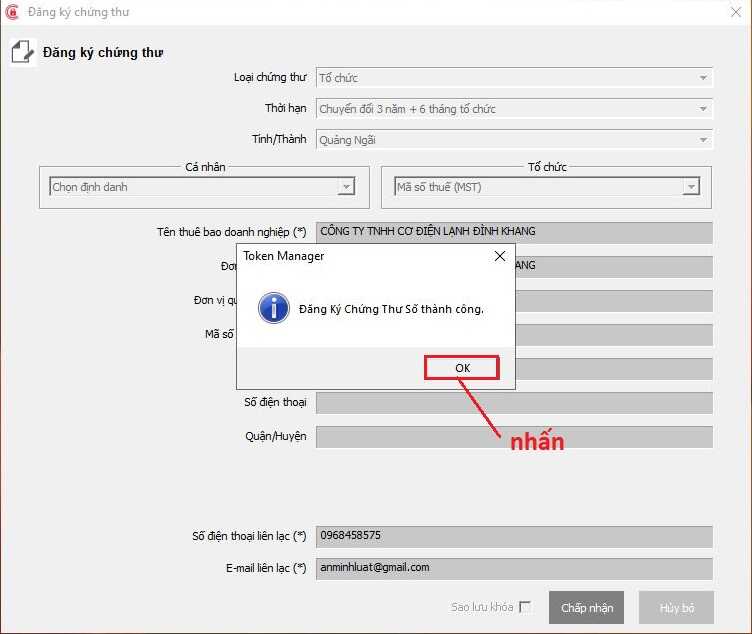Click the Tên thuê bao doanh nghiệp field

pos(514,232)
